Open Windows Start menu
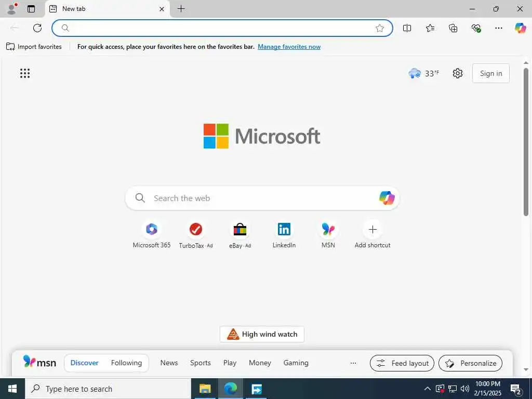Screen dimensions: 532x399 click(x=12, y=389)
